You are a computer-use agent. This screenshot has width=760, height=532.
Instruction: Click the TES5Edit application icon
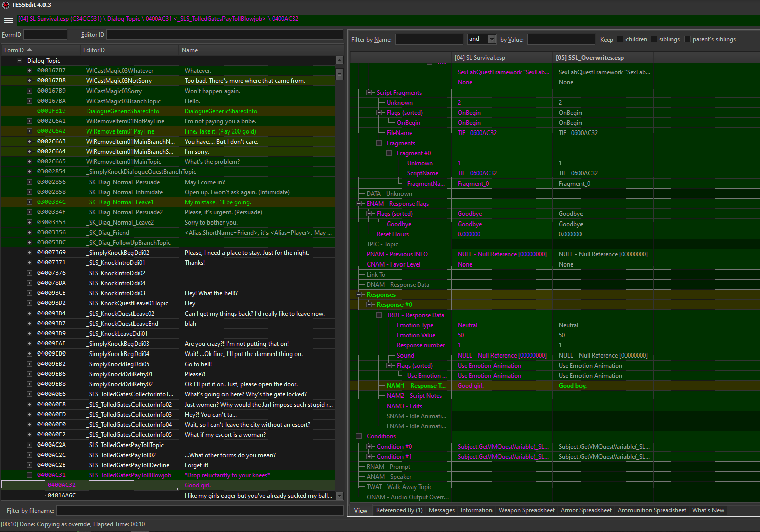(5, 5)
